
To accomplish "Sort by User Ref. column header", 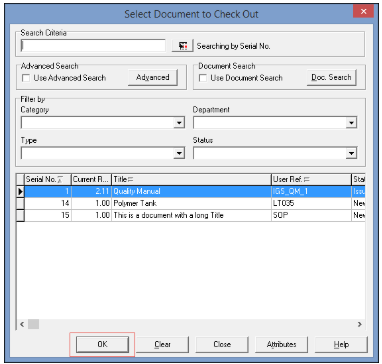I will tap(312, 179).
